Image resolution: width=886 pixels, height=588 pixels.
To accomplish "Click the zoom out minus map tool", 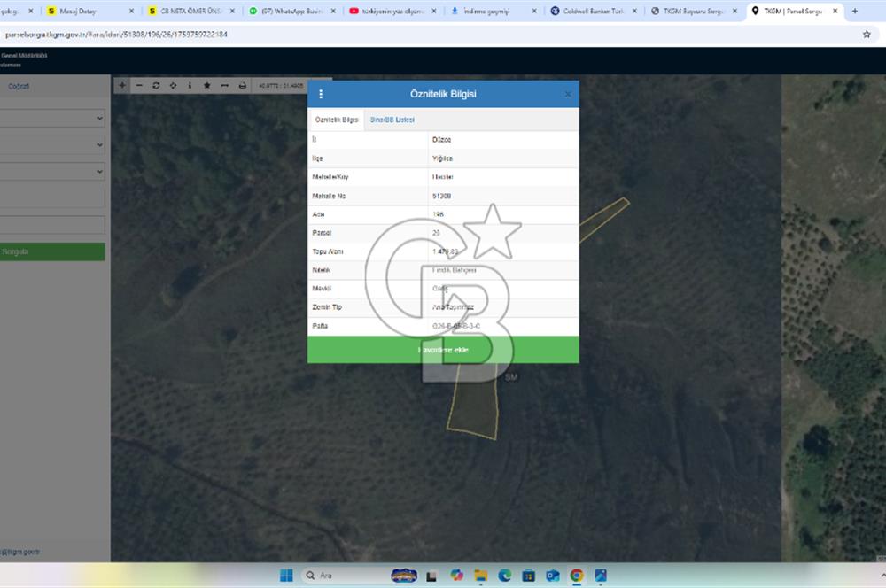I will [138, 86].
